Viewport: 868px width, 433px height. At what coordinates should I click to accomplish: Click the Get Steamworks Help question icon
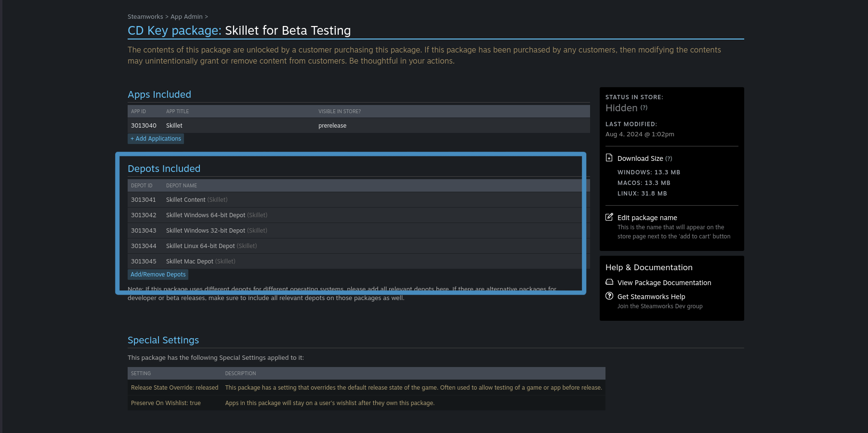tap(609, 296)
